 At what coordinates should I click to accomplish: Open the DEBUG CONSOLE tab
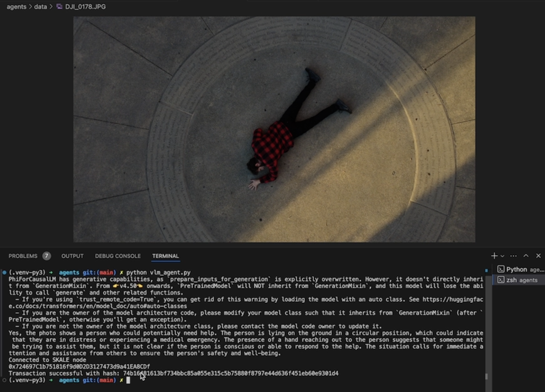click(118, 256)
